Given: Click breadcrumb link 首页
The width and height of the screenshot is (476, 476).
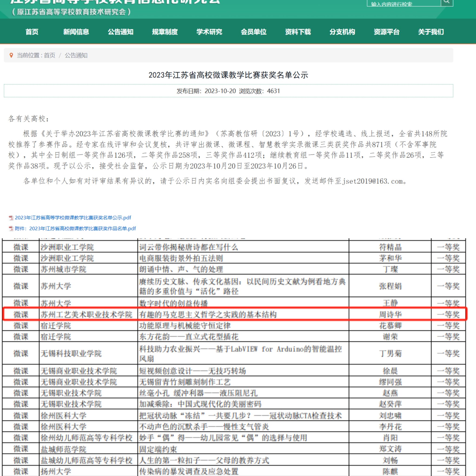Looking at the screenshot, I should click(x=50, y=56).
